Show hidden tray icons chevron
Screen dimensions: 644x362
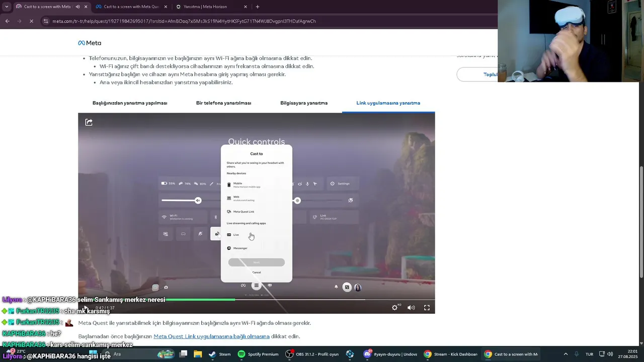(566, 354)
